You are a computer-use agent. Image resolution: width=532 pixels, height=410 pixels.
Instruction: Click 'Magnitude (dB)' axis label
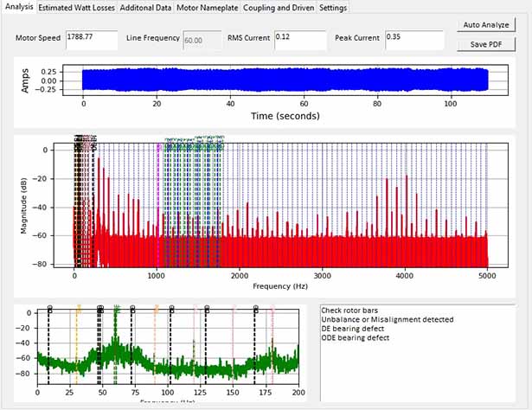(x=23, y=206)
